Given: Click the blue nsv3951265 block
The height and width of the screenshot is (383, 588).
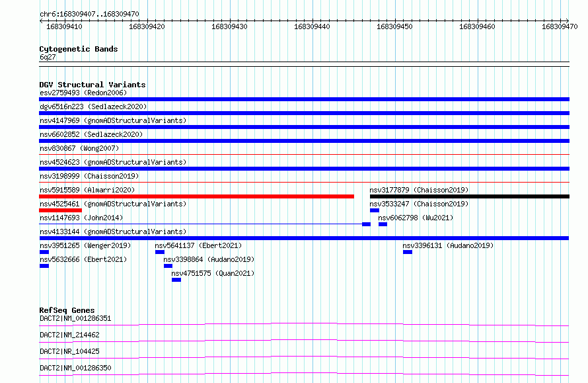Looking at the screenshot, I should click(44, 252).
